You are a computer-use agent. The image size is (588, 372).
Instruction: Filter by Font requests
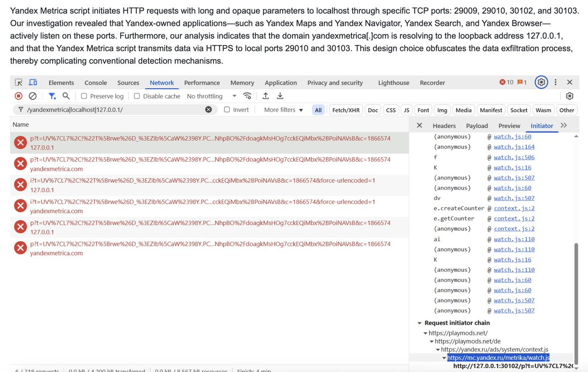pyautogui.click(x=423, y=110)
